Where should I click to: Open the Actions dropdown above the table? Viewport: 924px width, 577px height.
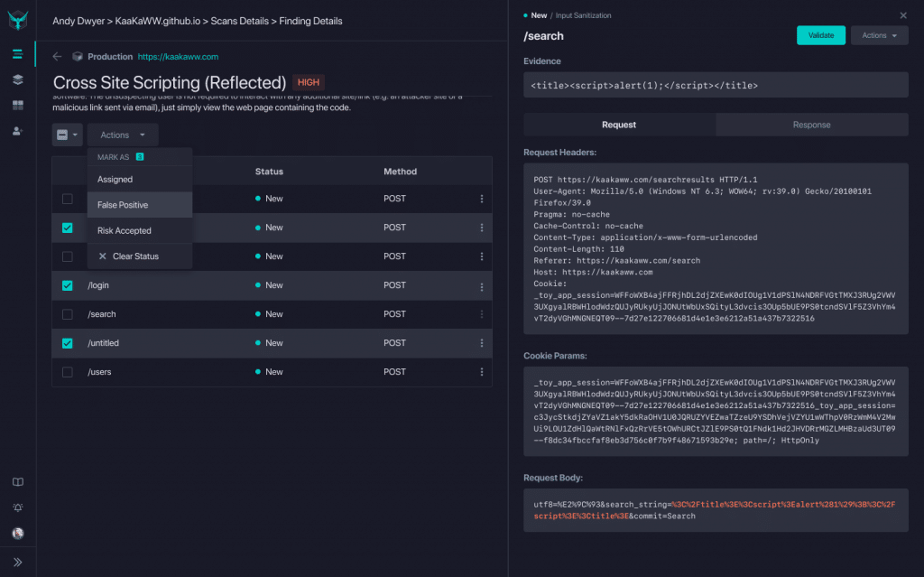pyautogui.click(x=123, y=135)
